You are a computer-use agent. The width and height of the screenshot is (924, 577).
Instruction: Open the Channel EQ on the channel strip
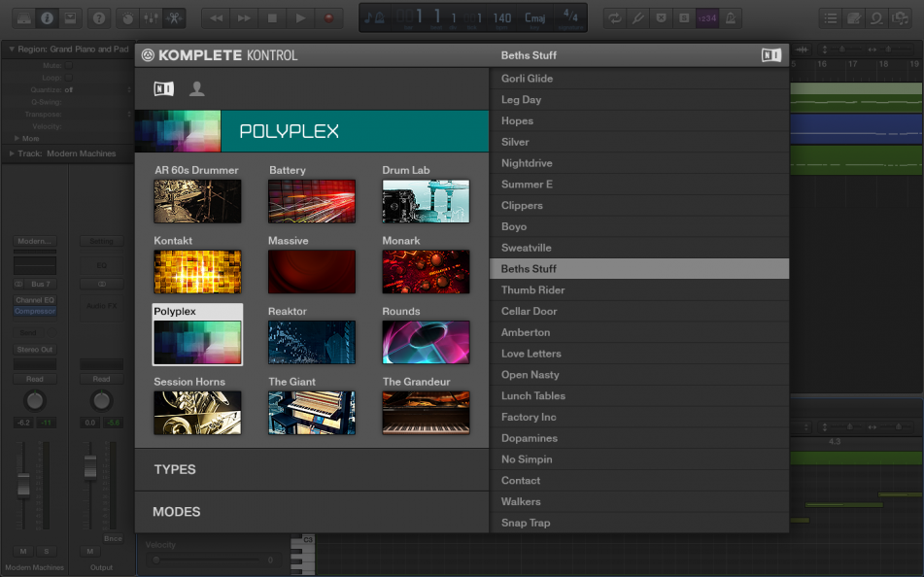click(34, 299)
